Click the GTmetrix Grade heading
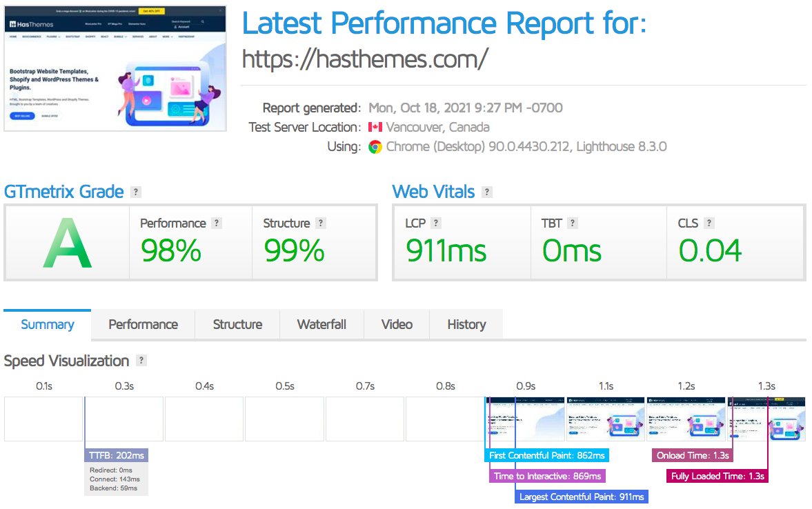Image resolution: width=812 pixels, height=509 pixels. coord(63,192)
